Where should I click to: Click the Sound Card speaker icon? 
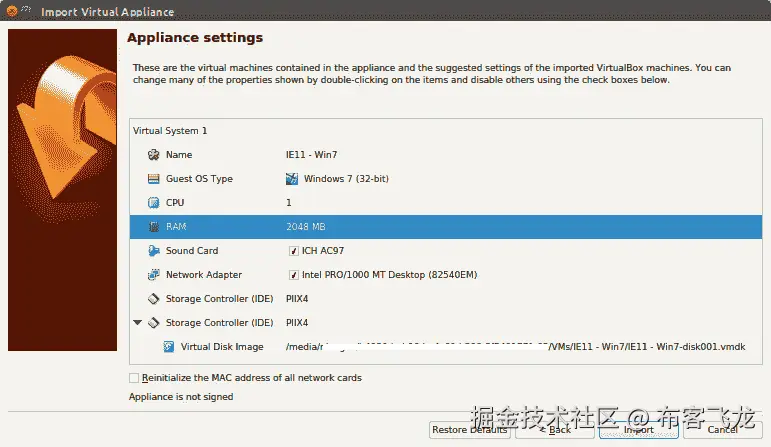tap(153, 251)
